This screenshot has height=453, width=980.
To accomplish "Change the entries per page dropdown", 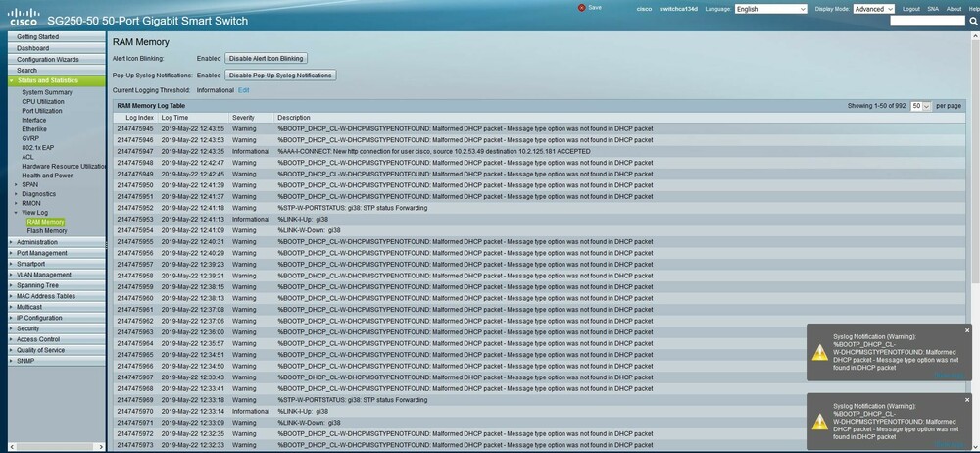I will point(920,105).
